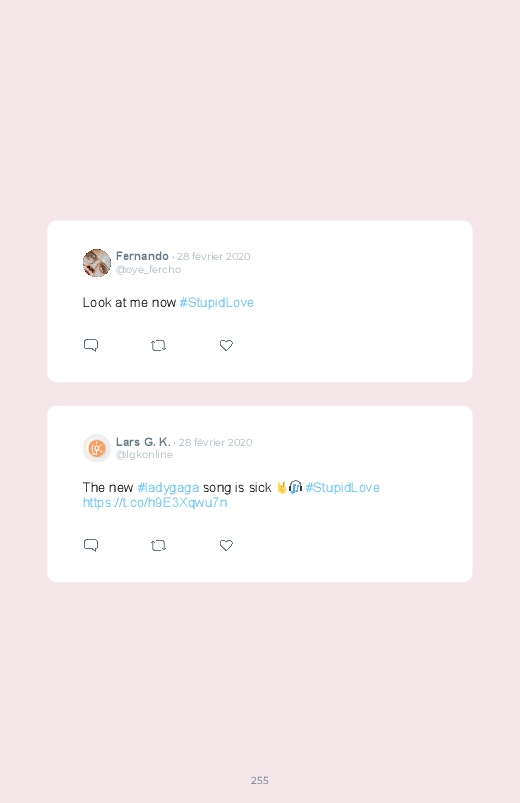Open Fernando's profile avatar
This screenshot has height=803, width=520.
click(x=97, y=263)
